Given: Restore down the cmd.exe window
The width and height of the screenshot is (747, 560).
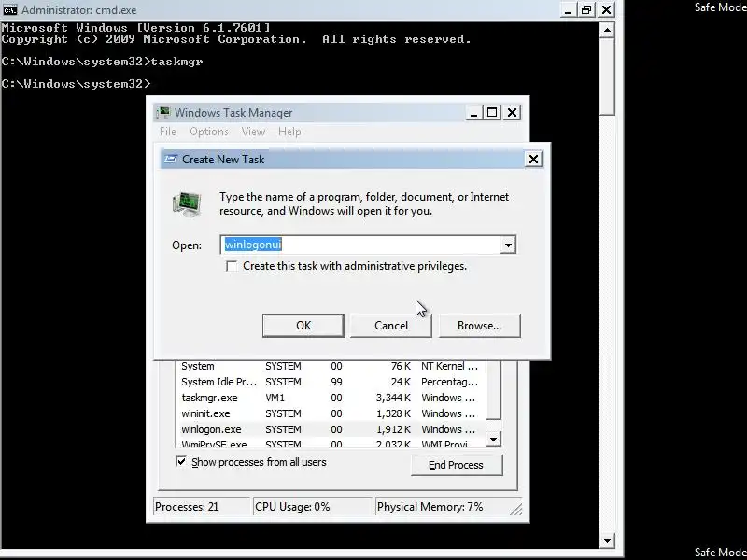Looking at the screenshot, I should [x=586, y=10].
